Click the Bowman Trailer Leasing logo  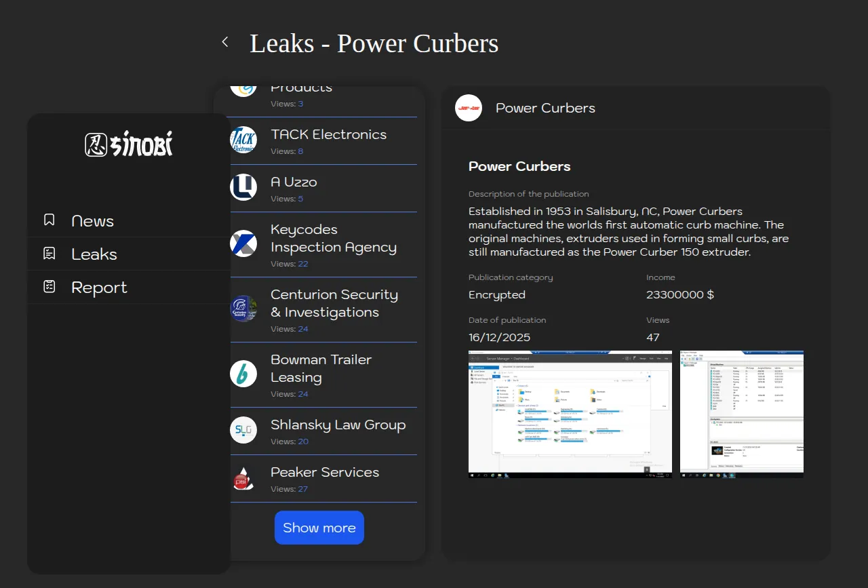[243, 374]
